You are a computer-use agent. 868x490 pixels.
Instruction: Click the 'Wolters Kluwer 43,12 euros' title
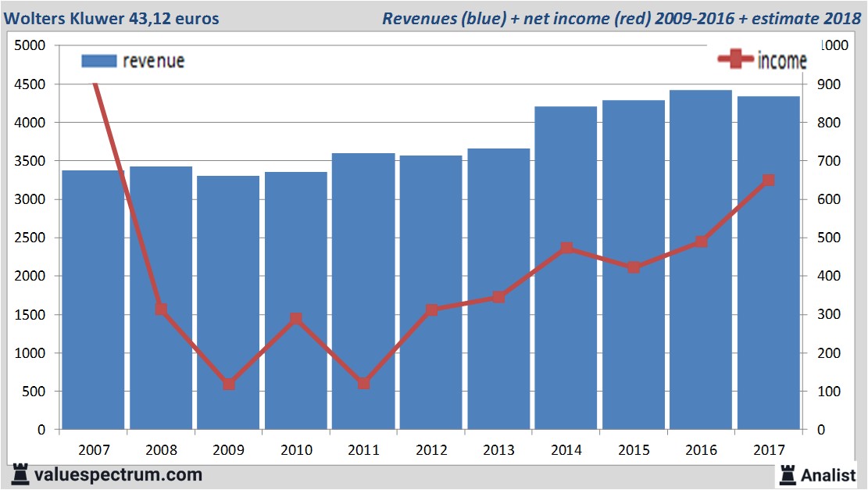(x=111, y=18)
